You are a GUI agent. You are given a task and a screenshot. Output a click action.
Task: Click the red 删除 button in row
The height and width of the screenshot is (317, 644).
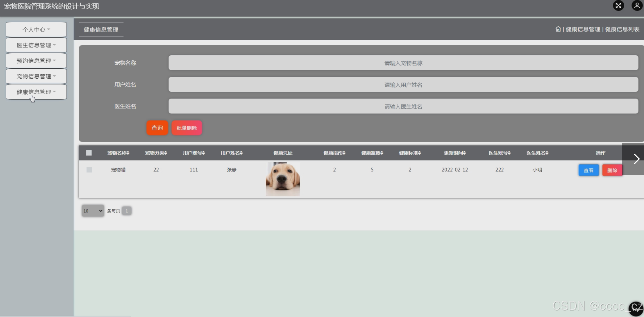click(612, 170)
